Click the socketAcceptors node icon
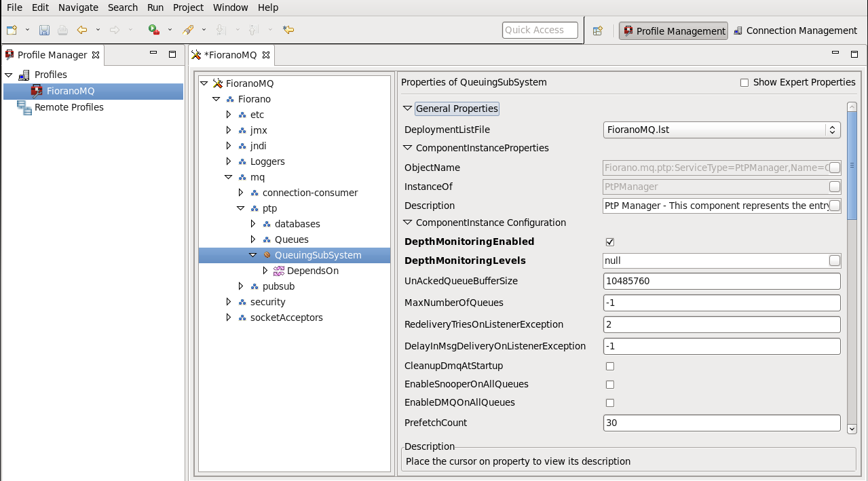This screenshot has height=481, width=868. pyautogui.click(x=242, y=318)
